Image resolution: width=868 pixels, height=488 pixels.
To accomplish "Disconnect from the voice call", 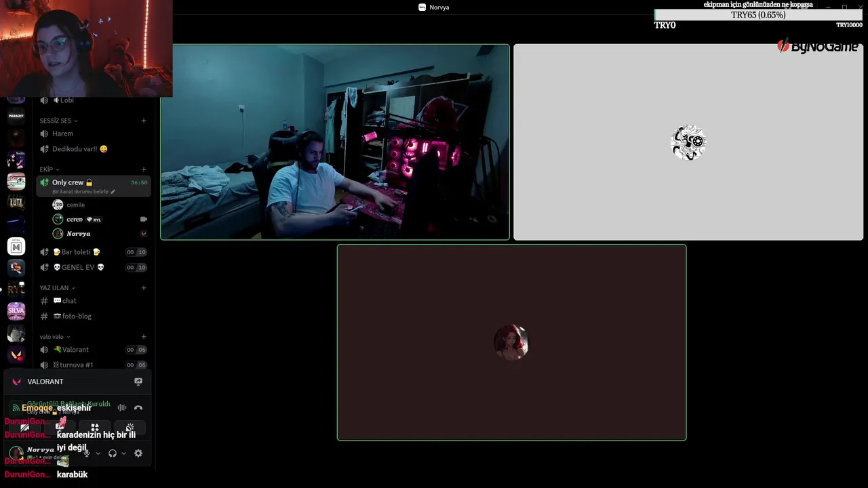I will coord(138,407).
